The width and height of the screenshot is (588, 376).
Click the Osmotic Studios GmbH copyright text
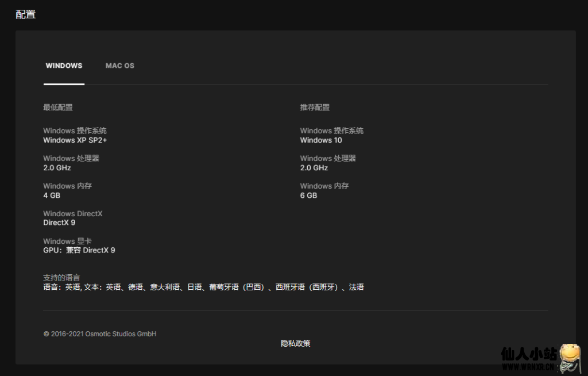coord(100,334)
